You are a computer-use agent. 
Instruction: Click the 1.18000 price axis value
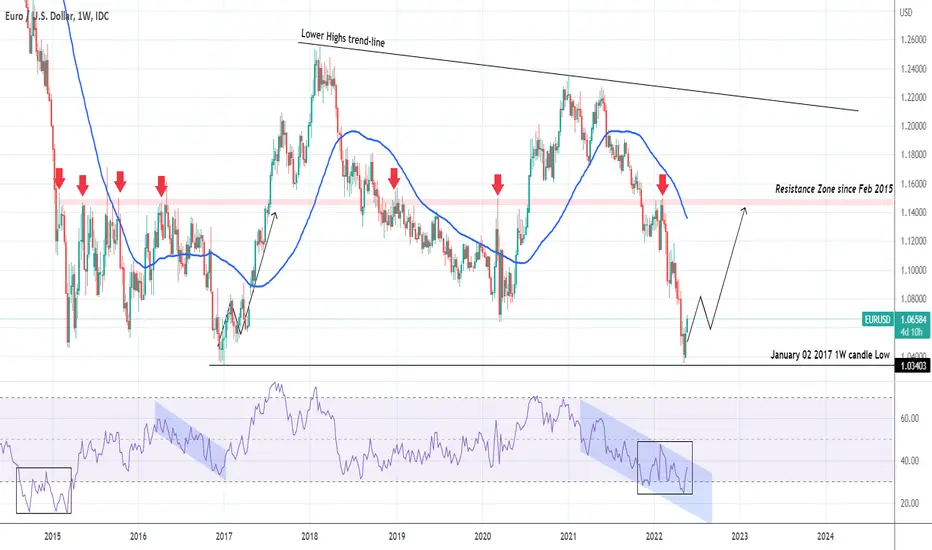[x=913, y=155]
